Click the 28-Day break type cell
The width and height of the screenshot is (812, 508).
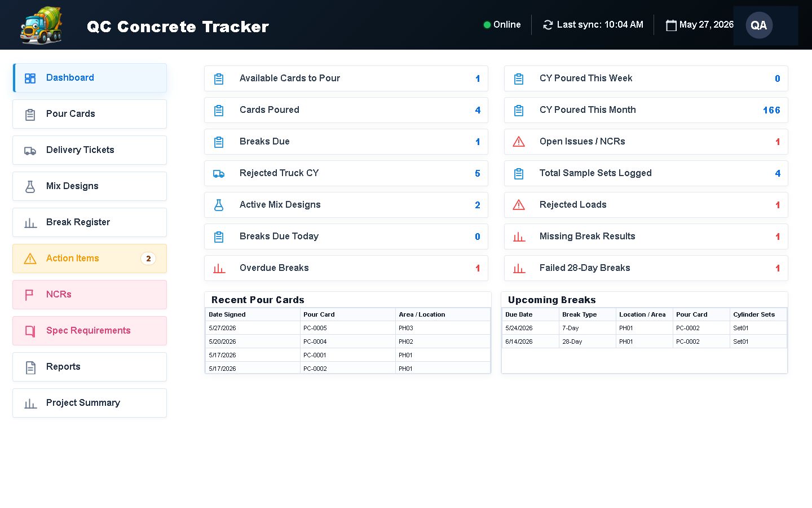point(588,341)
